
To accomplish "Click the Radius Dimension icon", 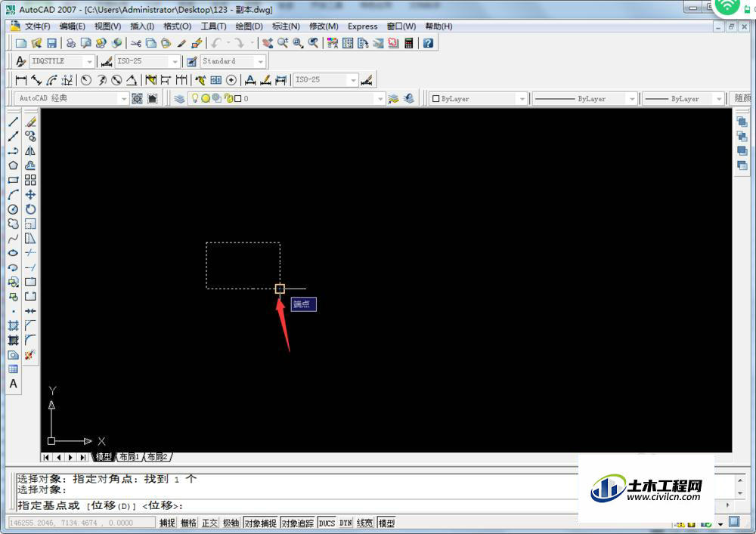I will 86,80.
